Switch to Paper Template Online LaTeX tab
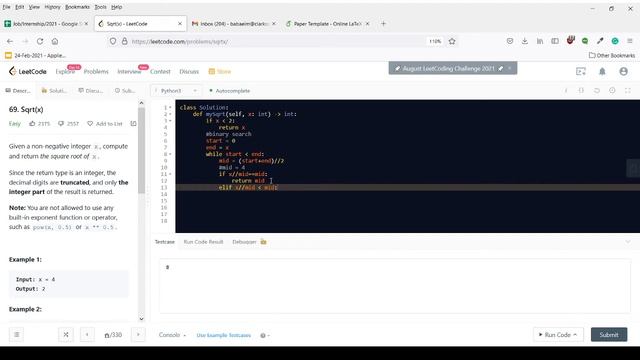The height and width of the screenshot is (360, 640). 327,24
